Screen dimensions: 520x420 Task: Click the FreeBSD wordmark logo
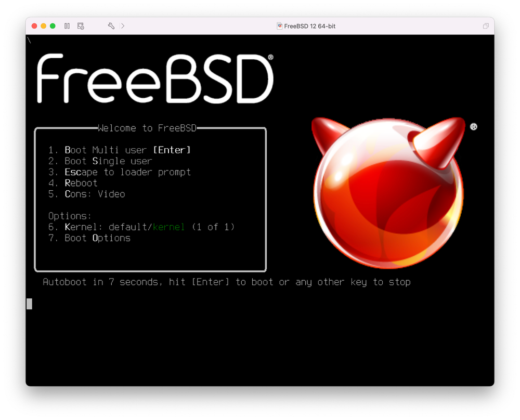(x=154, y=77)
